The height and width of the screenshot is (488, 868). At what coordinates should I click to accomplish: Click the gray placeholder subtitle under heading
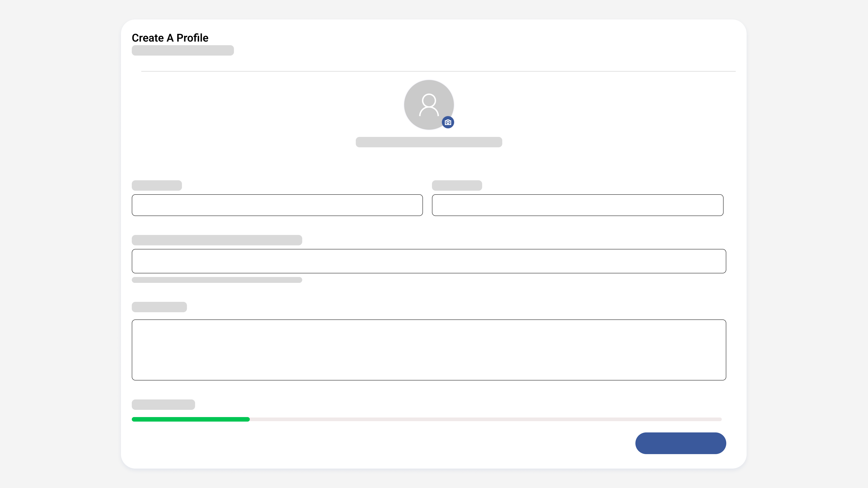pyautogui.click(x=183, y=50)
